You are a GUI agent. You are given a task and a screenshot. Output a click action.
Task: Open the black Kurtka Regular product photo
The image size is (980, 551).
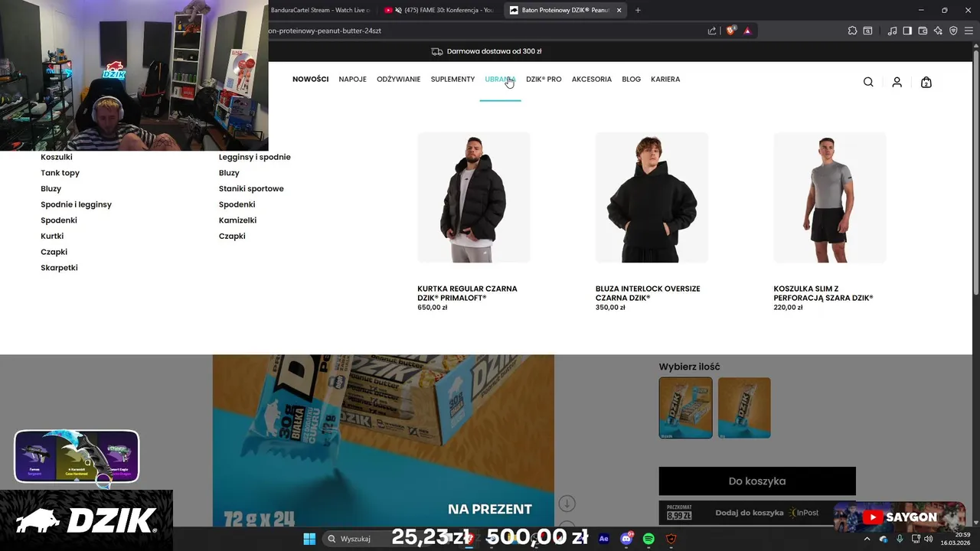pos(474,197)
